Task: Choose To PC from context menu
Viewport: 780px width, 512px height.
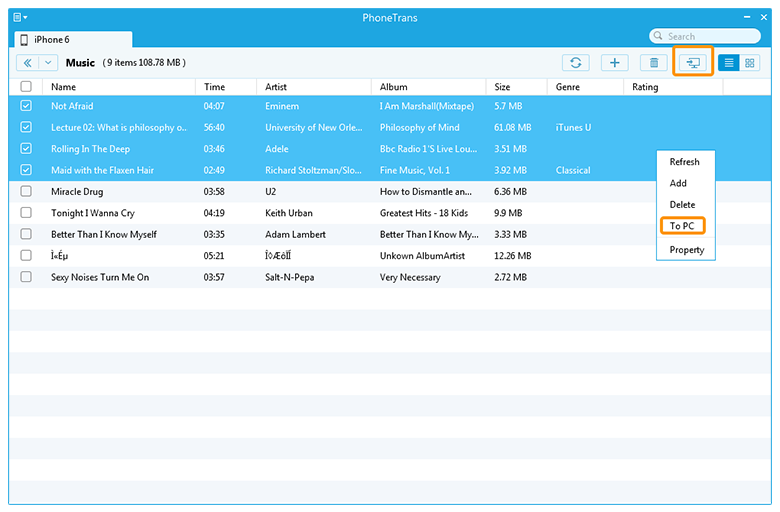Action: pyautogui.click(x=683, y=226)
